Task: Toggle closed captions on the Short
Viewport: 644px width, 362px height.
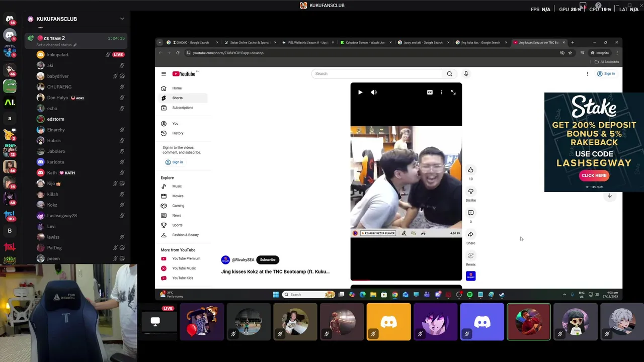Action: [x=430, y=93]
